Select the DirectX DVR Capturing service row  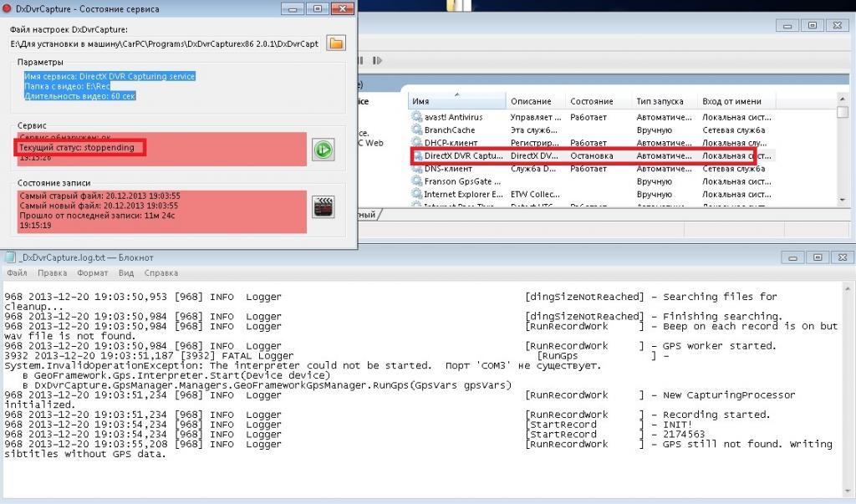pyautogui.click(x=585, y=156)
